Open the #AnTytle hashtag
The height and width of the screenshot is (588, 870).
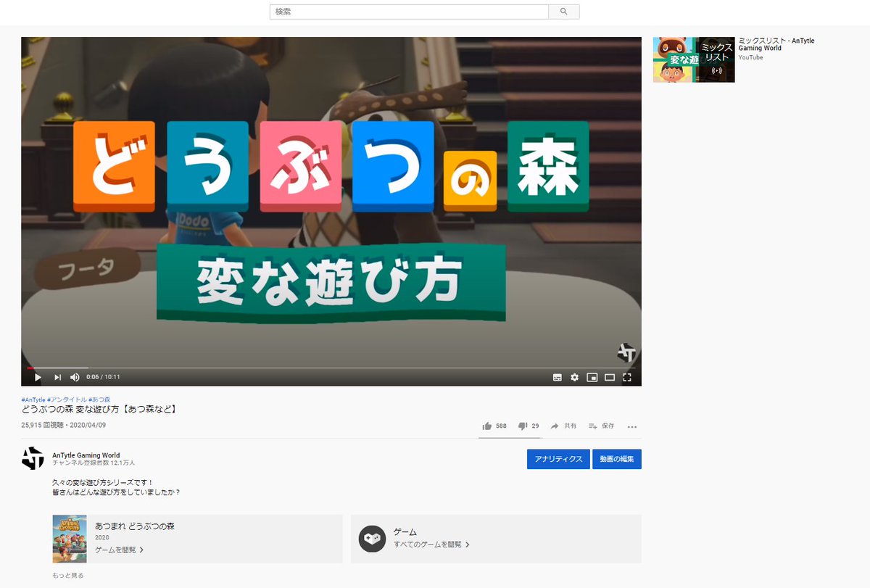coord(33,399)
